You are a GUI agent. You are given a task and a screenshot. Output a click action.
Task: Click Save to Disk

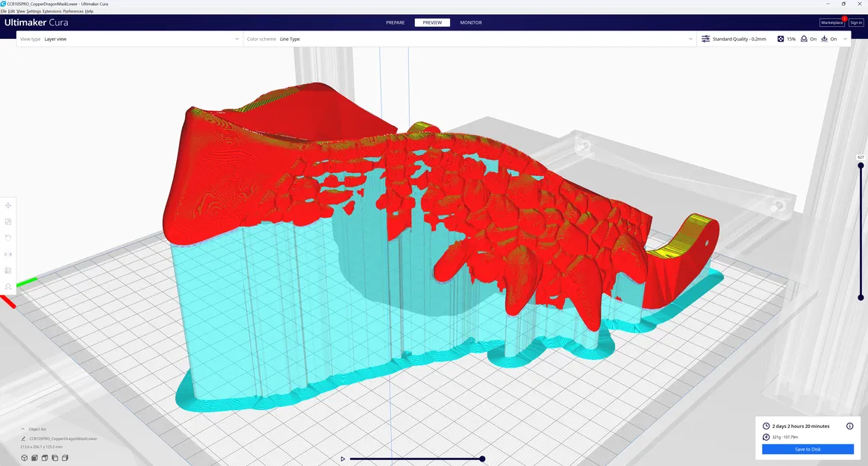808,450
